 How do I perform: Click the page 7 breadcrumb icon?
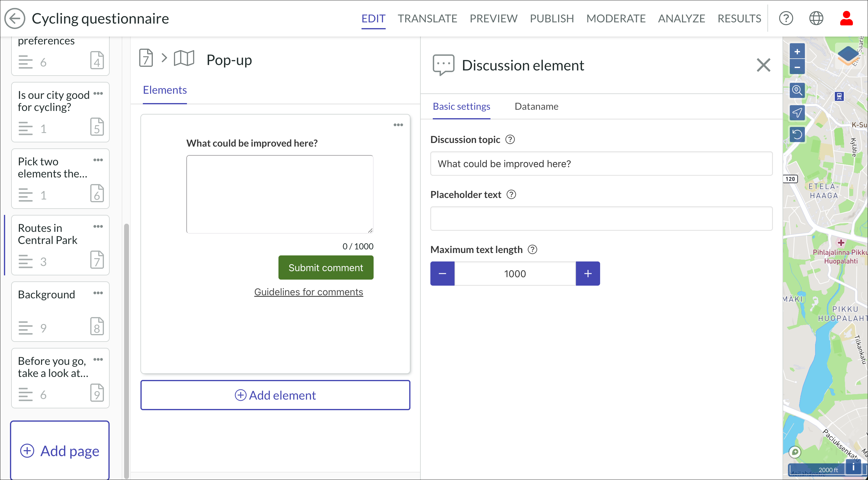(146, 58)
